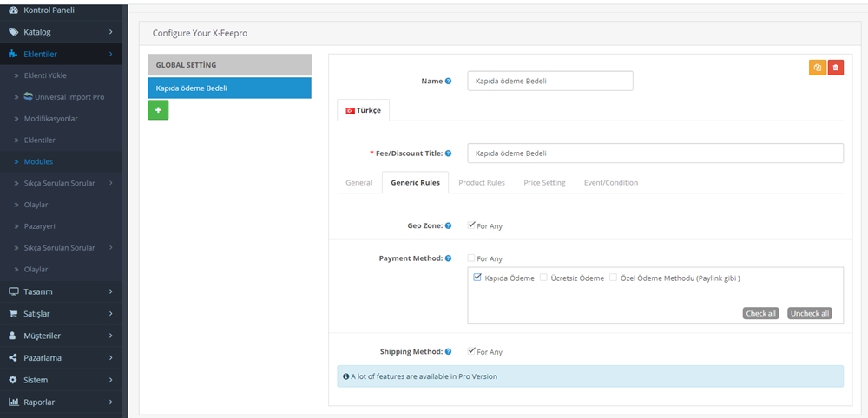868x418 pixels.
Task: Expand the Raporlar menu chevron
Action: (111, 402)
